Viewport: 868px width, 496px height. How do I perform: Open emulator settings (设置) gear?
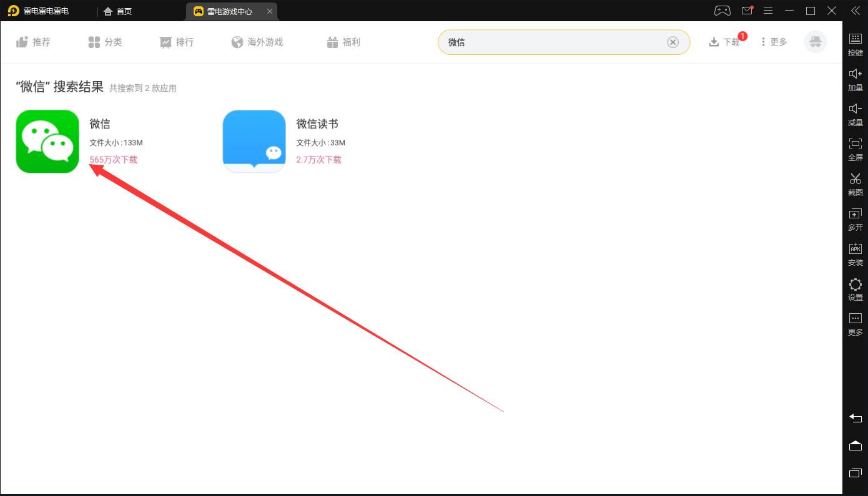(855, 288)
